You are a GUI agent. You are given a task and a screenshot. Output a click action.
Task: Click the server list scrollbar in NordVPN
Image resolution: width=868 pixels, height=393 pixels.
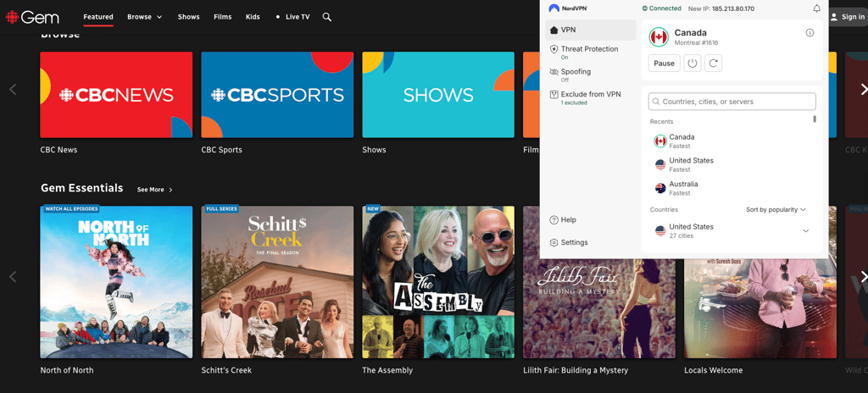click(815, 119)
